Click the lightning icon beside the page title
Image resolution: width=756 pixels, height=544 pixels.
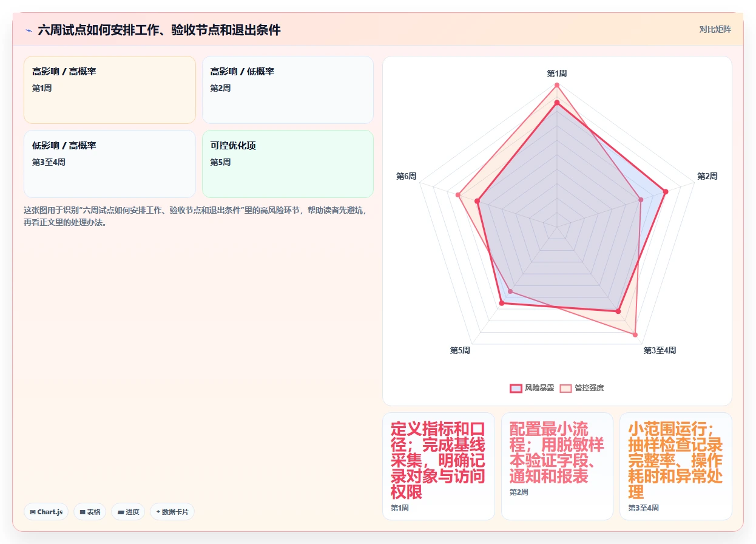point(29,30)
